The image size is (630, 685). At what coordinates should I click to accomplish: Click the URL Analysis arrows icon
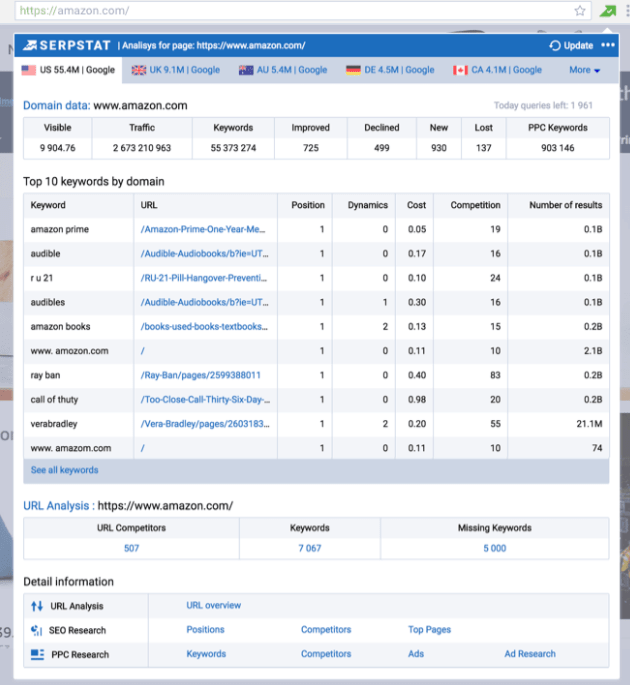coord(37,606)
